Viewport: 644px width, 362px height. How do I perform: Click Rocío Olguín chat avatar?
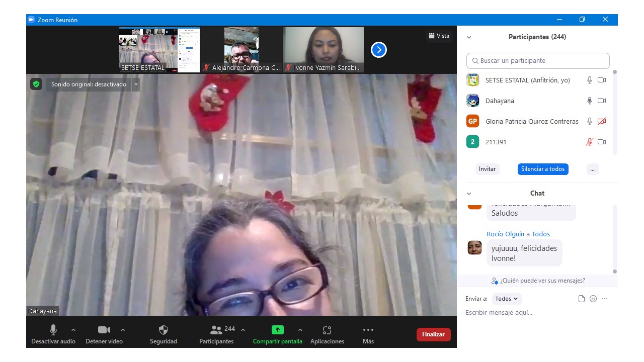click(474, 247)
